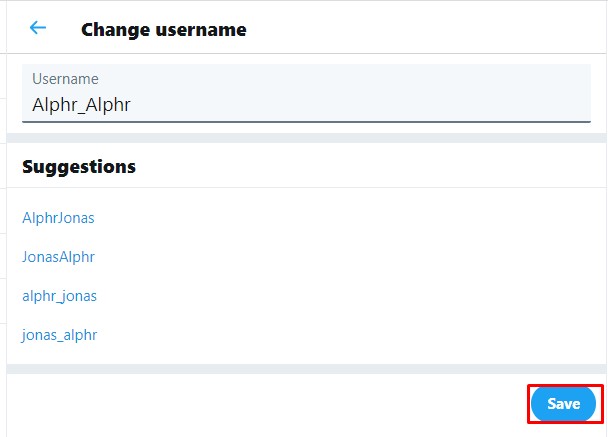This screenshot has height=437, width=608.
Task: Click the Change username page title
Action: pos(164,30)
